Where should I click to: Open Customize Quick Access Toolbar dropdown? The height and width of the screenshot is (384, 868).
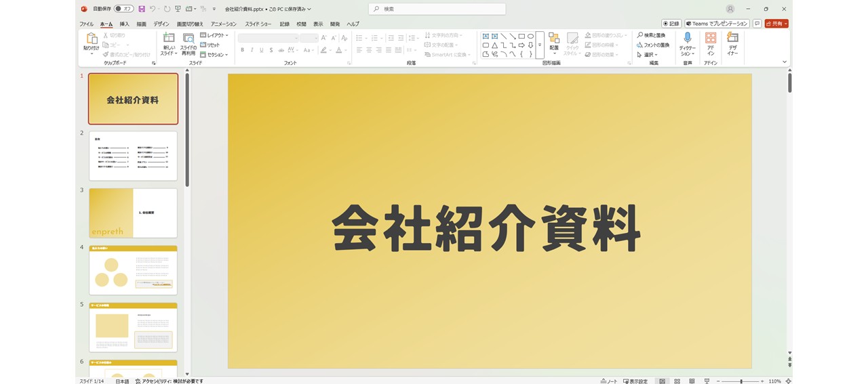(214, 9)
